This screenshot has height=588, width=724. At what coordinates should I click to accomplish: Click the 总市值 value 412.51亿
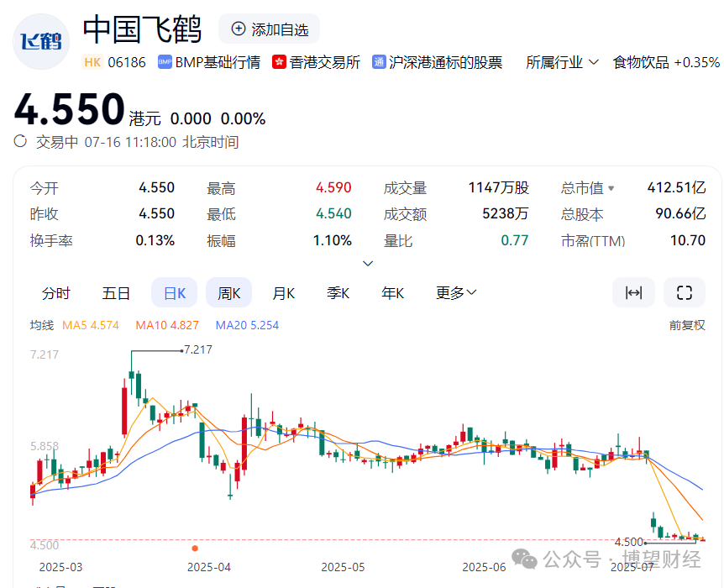click(x=676, y=187)
